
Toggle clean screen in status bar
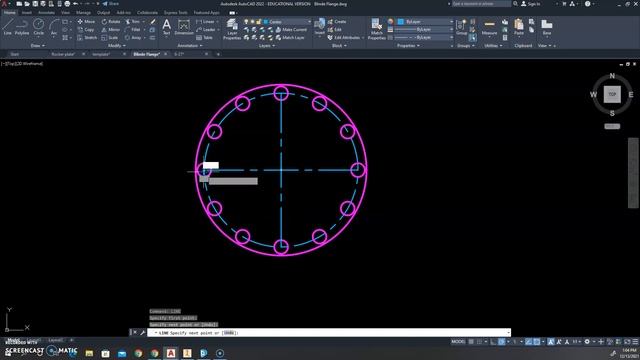click(627, 342)
